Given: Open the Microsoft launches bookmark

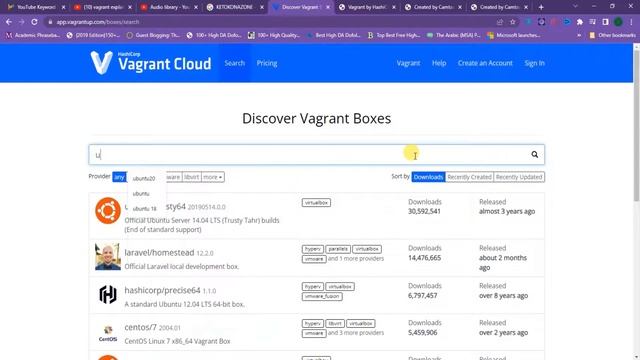Looking at the screenshot, I should [514, 36].
